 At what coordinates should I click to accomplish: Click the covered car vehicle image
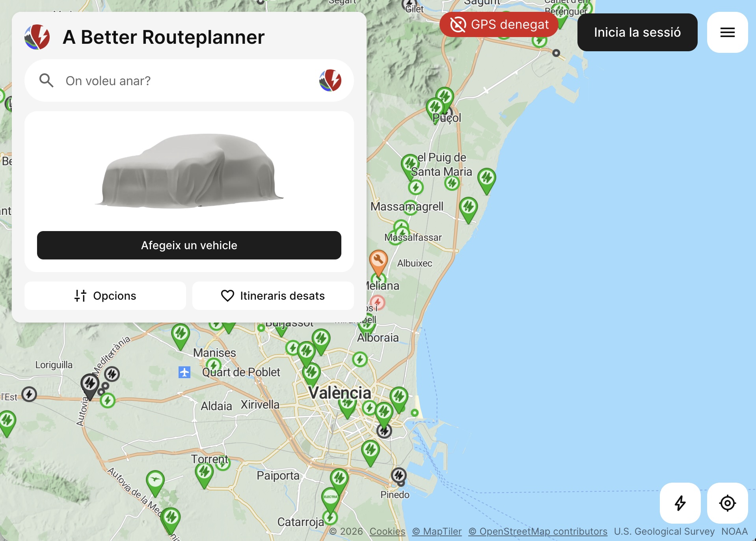pos(189,171)
